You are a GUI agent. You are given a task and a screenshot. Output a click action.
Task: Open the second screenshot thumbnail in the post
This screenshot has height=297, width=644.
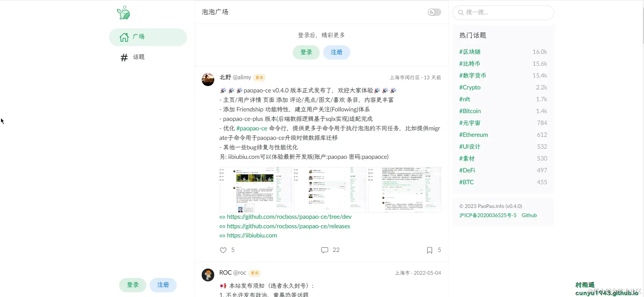(330, 190)
